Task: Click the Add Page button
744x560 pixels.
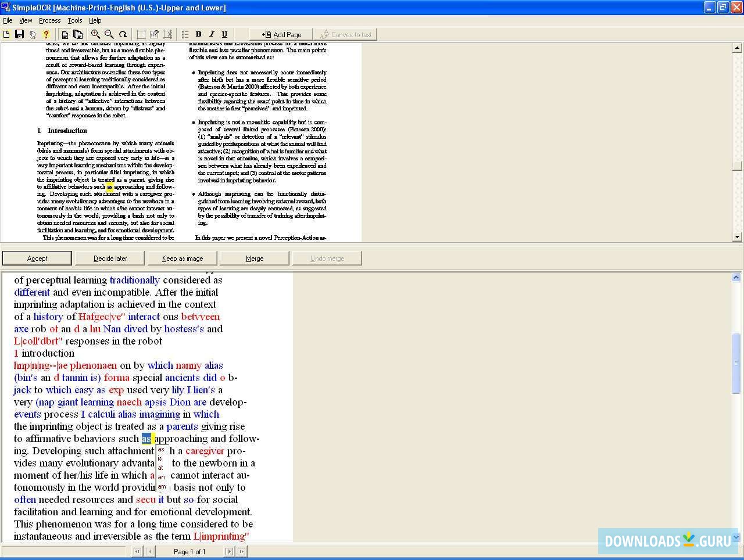Action: (281, 35)
